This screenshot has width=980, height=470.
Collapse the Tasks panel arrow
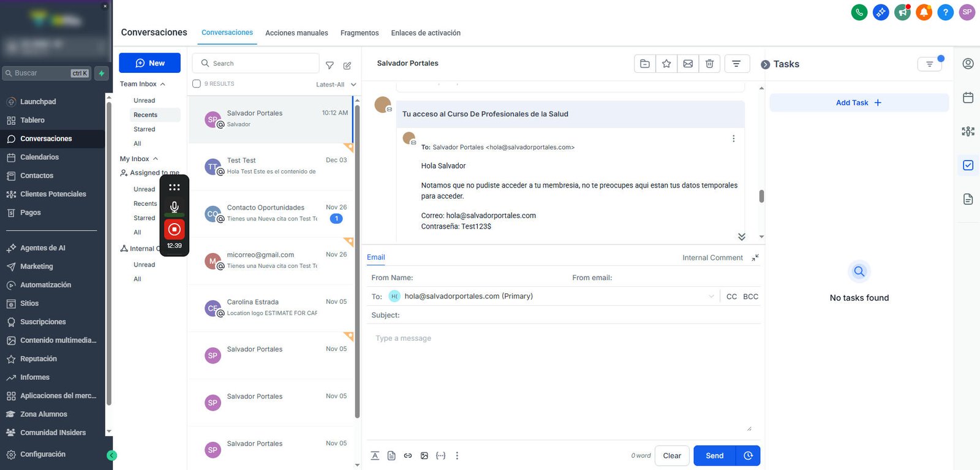[765, 64]
